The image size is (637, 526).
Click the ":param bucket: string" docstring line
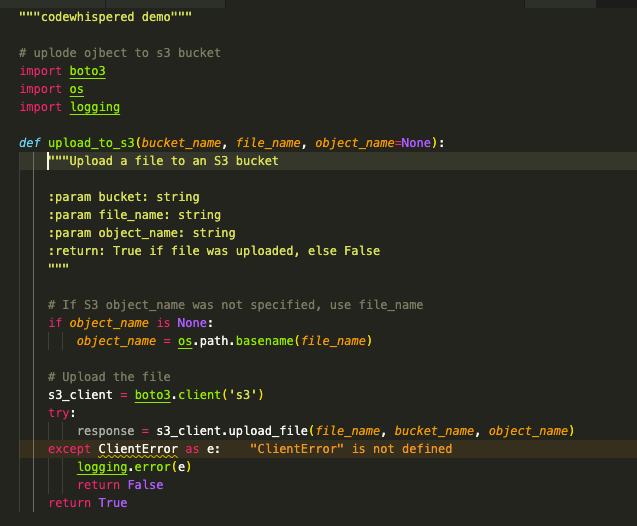(x=124, y=197)
